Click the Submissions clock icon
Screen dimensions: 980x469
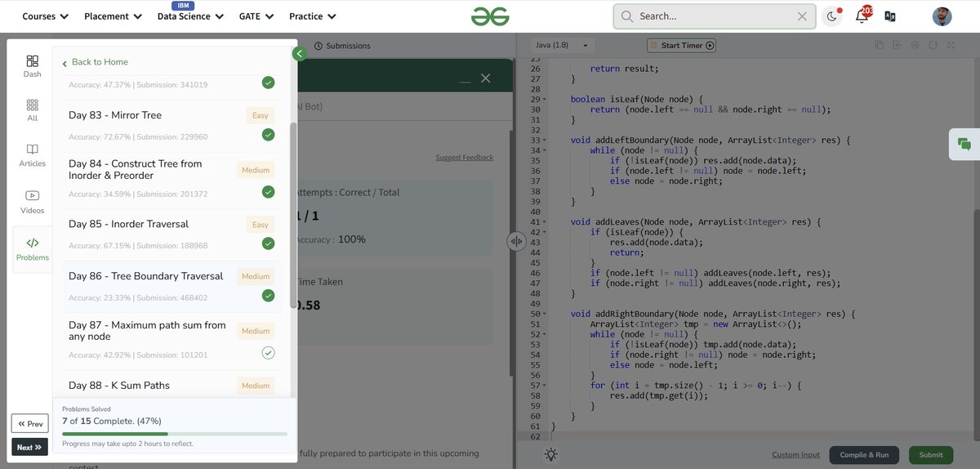coord(318,46)
